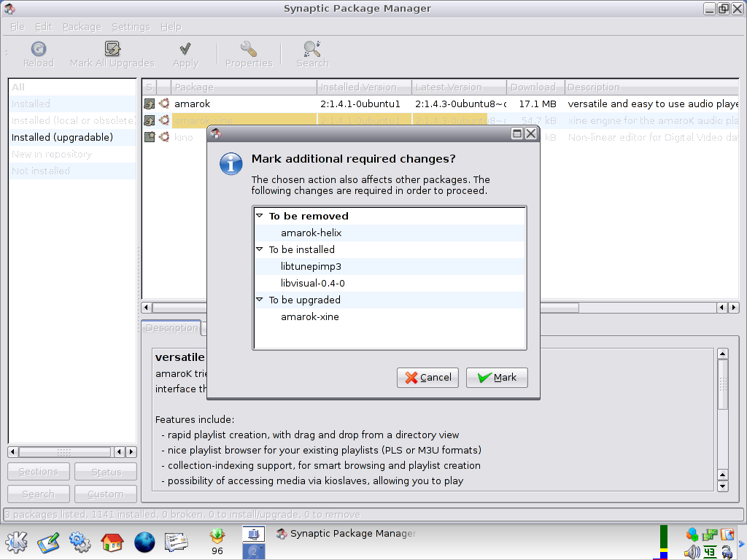Image resolution: width=747 pixels, height=560 pixels.
Task: Click the volume speaker tray icon
Action: pos(692,552)
